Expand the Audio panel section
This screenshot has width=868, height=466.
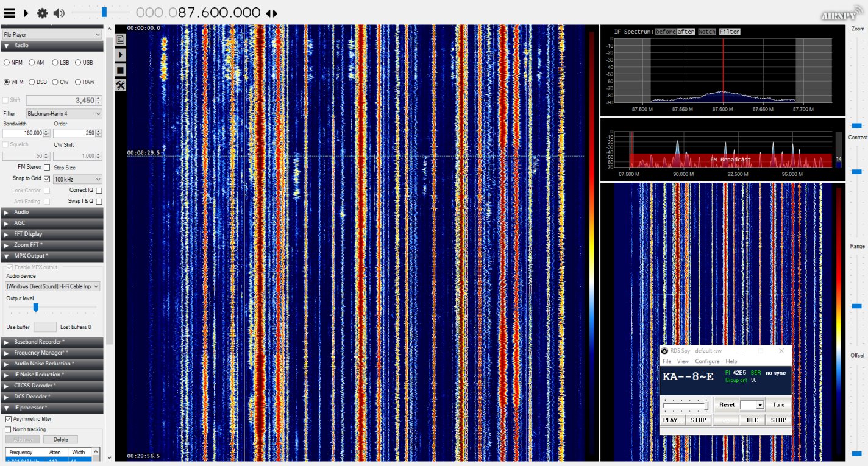click(52, 212)
